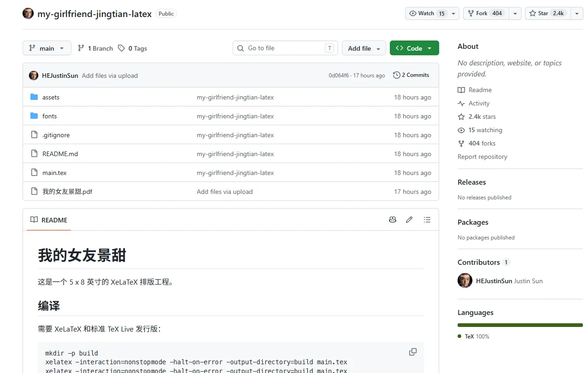This screenshot has height=373, width=588.
Task: Click Report repository link
Action: coord(482,157)
